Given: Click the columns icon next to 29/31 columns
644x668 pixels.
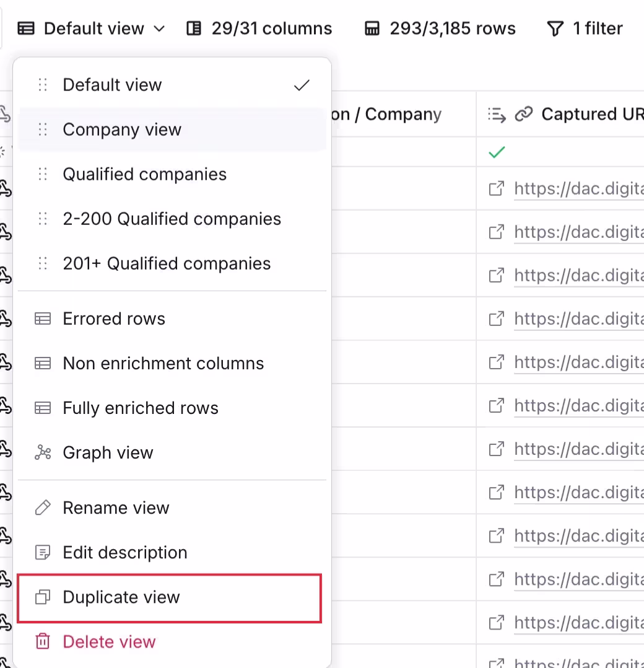Looking at the screenshot, I should pos(194,29).
